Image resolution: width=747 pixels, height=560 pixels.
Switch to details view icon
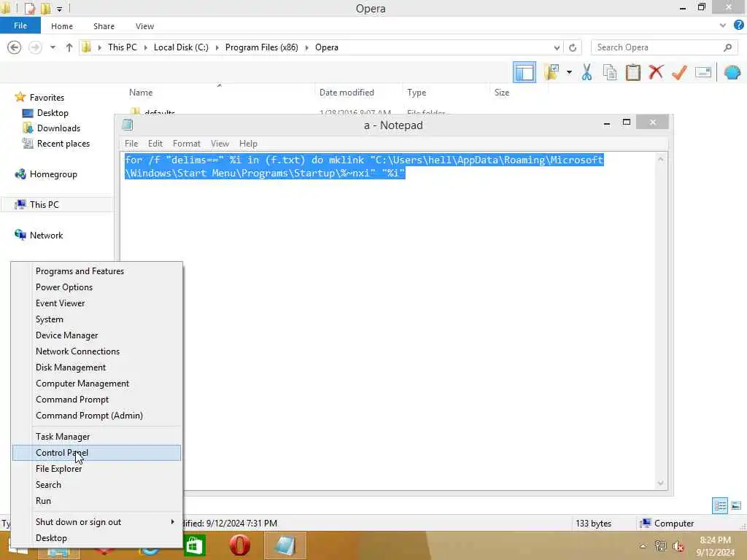click(719, 506)
